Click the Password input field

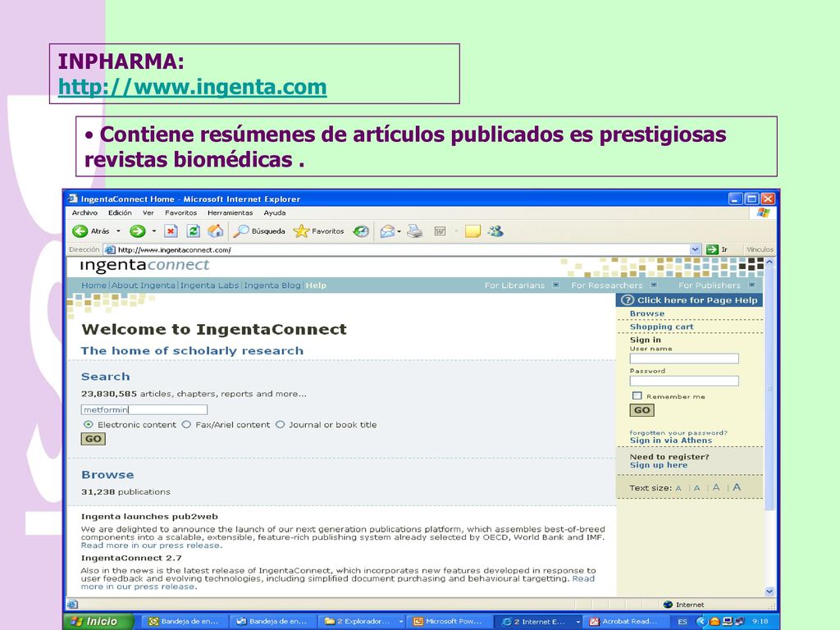click(684, 381)
